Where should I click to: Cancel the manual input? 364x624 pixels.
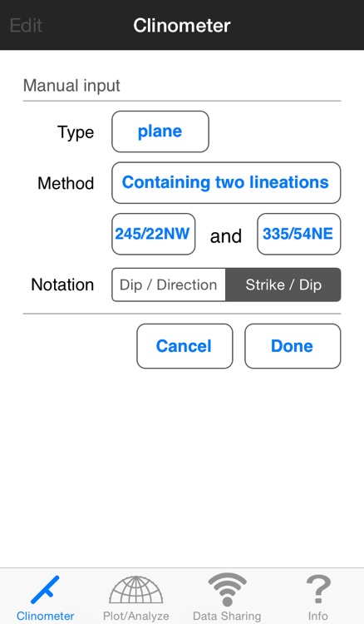(184, 346)
